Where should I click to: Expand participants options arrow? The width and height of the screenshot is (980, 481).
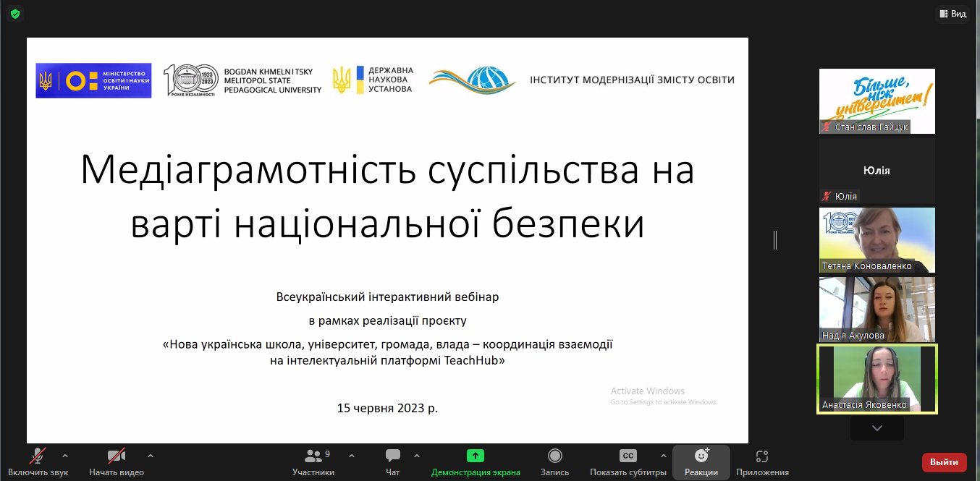(x=352, y=456)
